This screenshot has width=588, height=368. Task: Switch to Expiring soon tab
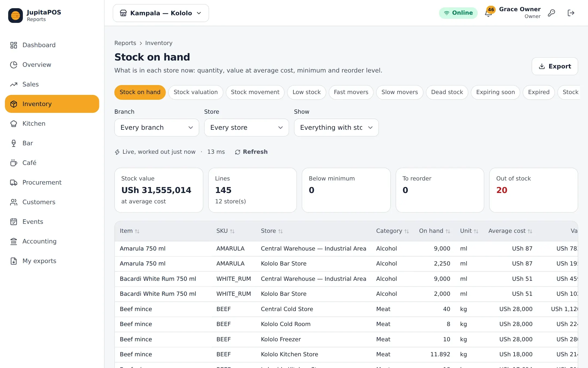tap(495, 92)
